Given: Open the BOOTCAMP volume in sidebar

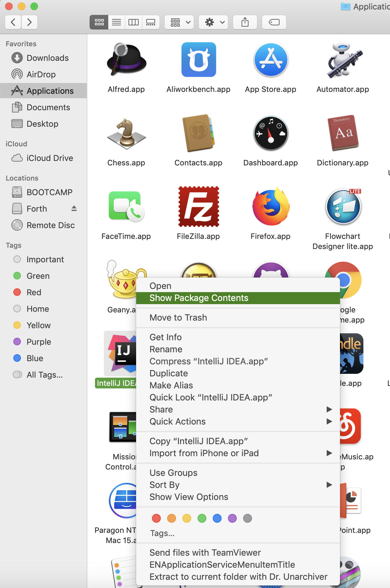Looking at the screenshot, I should click(43, 192).
